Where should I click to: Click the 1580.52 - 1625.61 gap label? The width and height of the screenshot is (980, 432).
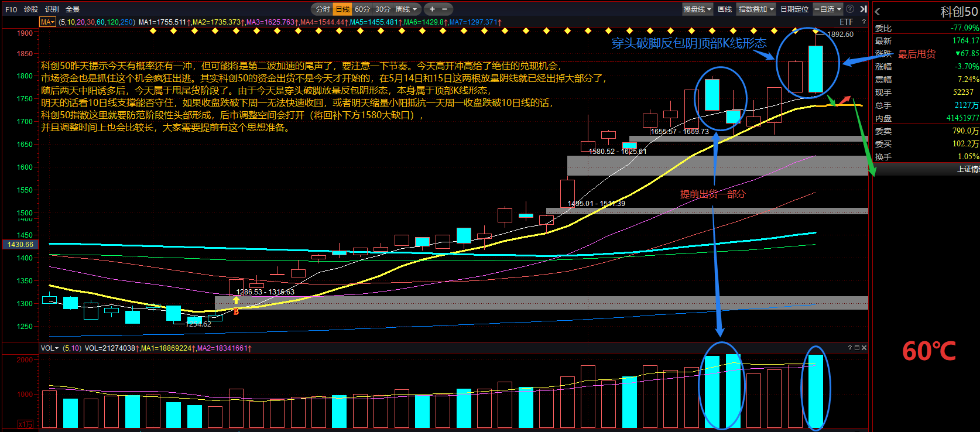click(618, 152)
